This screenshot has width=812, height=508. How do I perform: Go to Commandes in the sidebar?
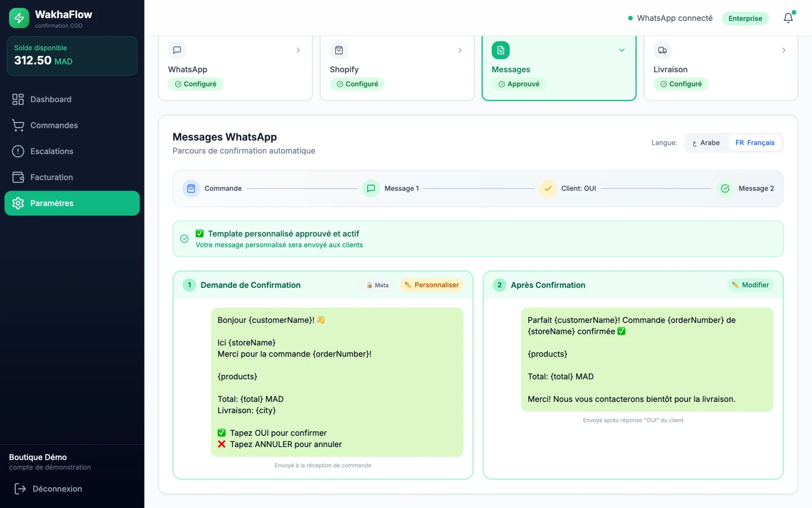72,125
